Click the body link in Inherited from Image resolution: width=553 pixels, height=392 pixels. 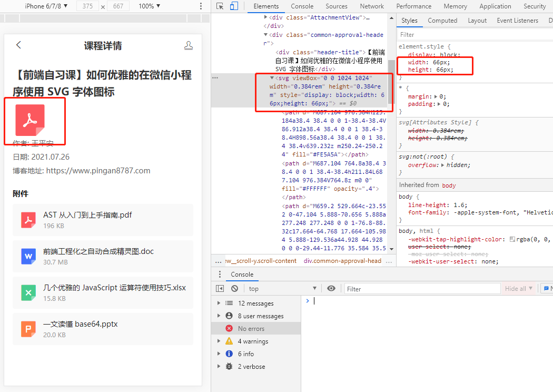click(x=449, y=185)
